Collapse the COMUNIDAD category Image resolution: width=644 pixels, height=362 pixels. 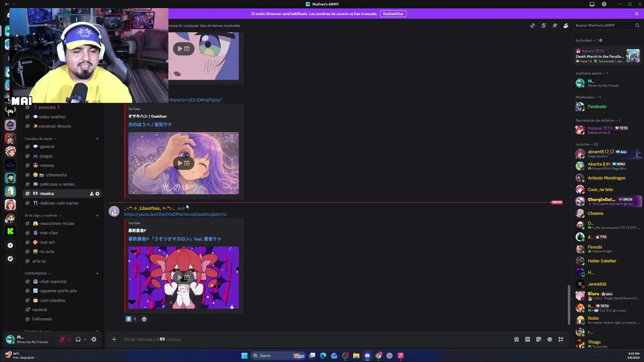(37, 274)
